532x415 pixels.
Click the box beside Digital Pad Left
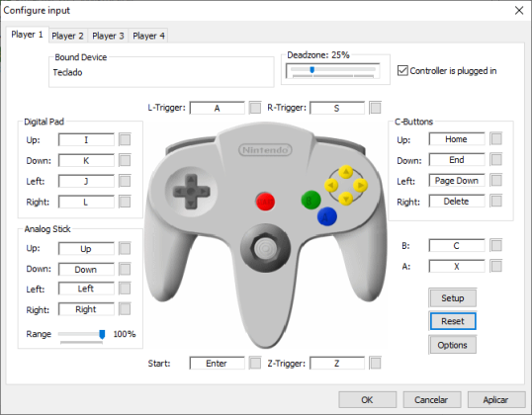(125, 181)
